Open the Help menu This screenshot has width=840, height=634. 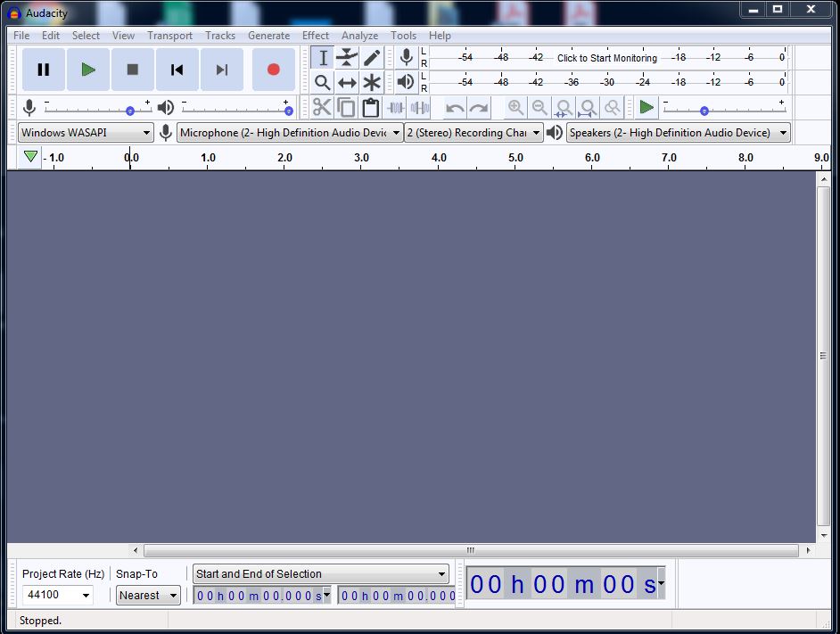coord(440,36)
